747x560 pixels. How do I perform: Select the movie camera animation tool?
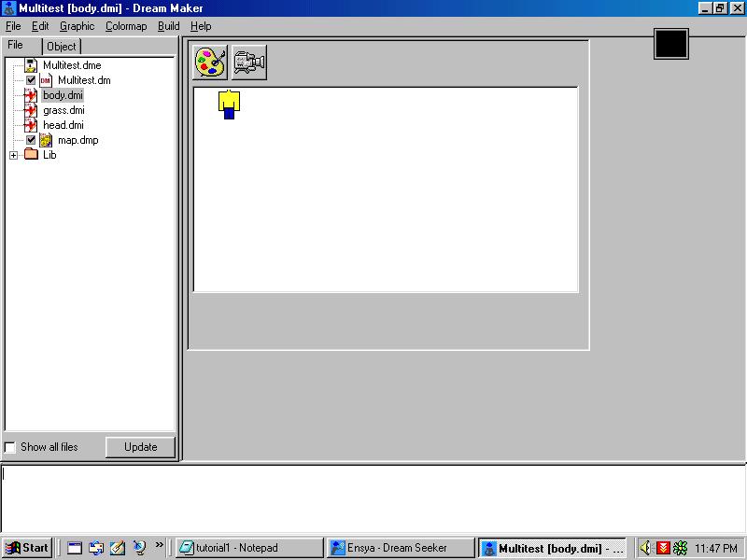pyautogui.click(x=248, y=63)
